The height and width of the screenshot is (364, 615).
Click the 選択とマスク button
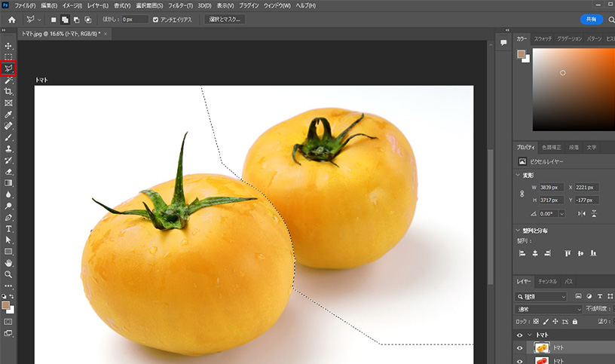coord(225,20)
